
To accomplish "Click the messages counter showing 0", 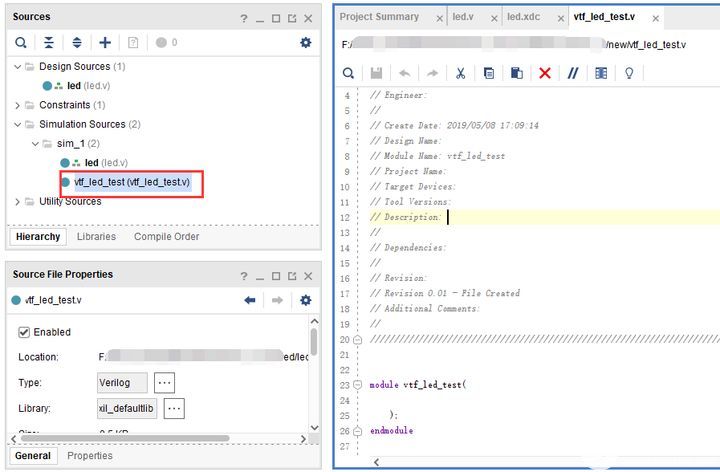I will (167, 43).
